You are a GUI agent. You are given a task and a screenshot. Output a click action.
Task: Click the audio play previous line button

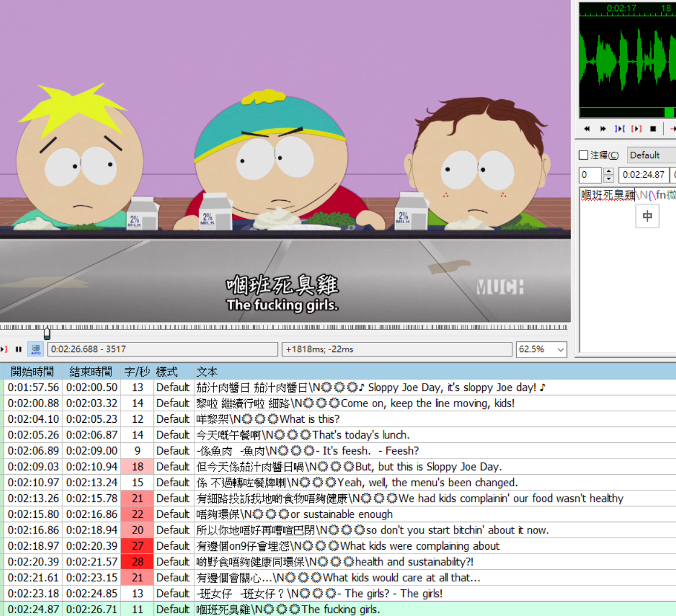587,129
